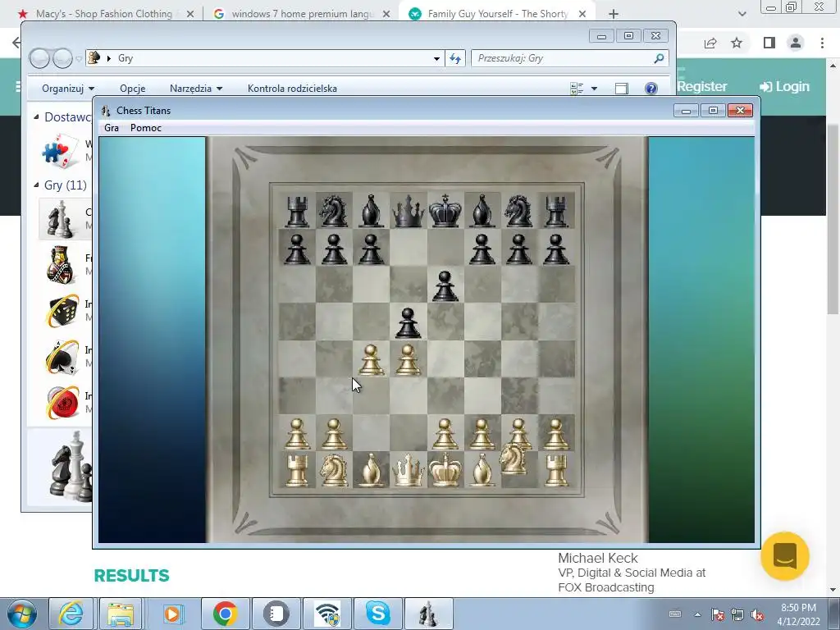The width and height of the screenshot is (840, 630).
Task: Select the Chess Titans game icon in list
Action: 59,218
